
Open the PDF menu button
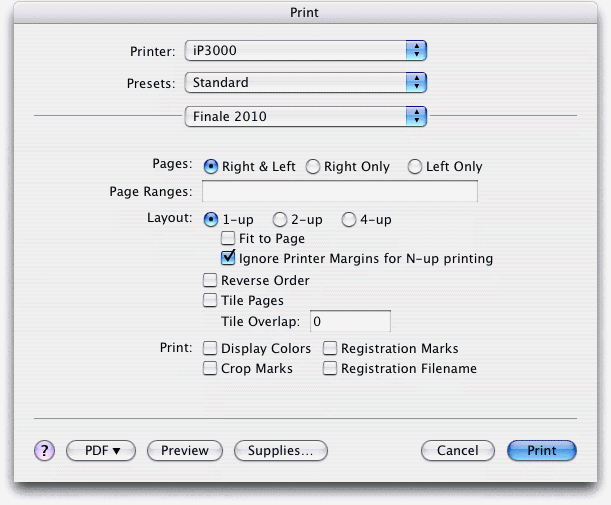click(101, 451)
